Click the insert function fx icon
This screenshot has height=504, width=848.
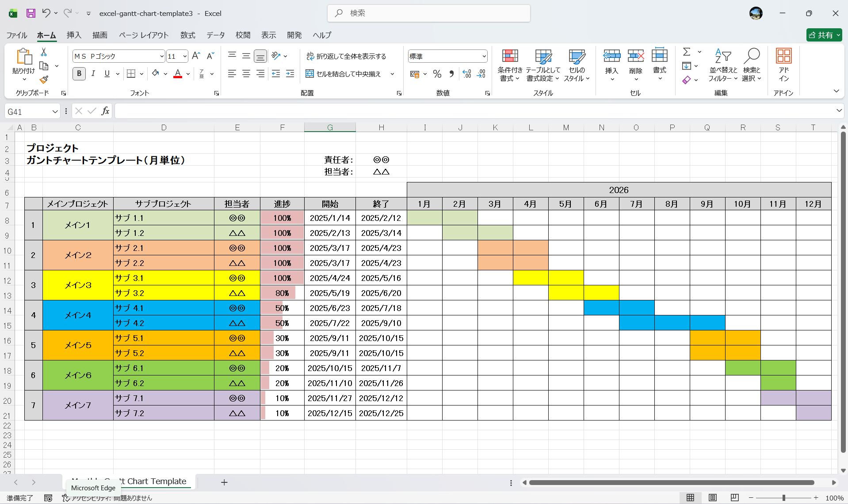[105, 111]
